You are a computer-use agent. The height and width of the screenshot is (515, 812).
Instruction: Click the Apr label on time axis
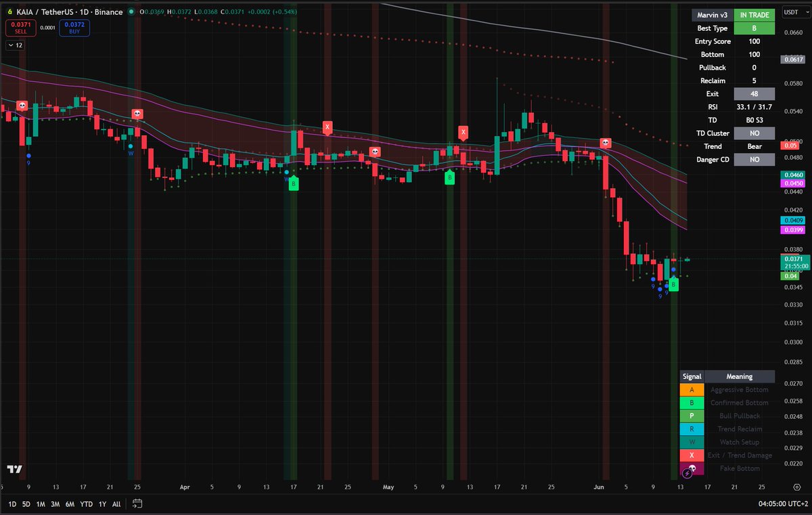point(185,487)
